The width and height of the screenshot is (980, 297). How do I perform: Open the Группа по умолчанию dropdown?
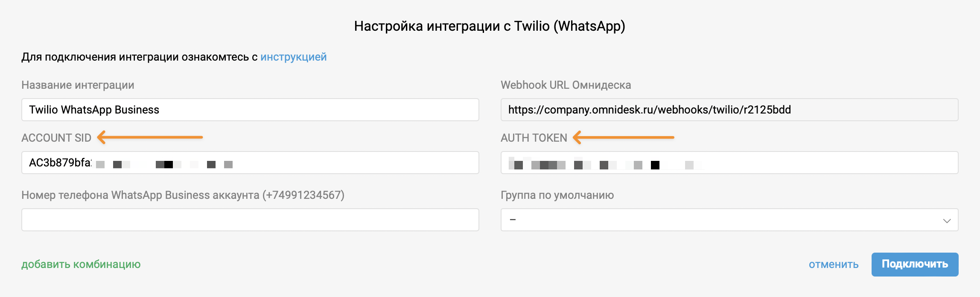pos(729,220)
